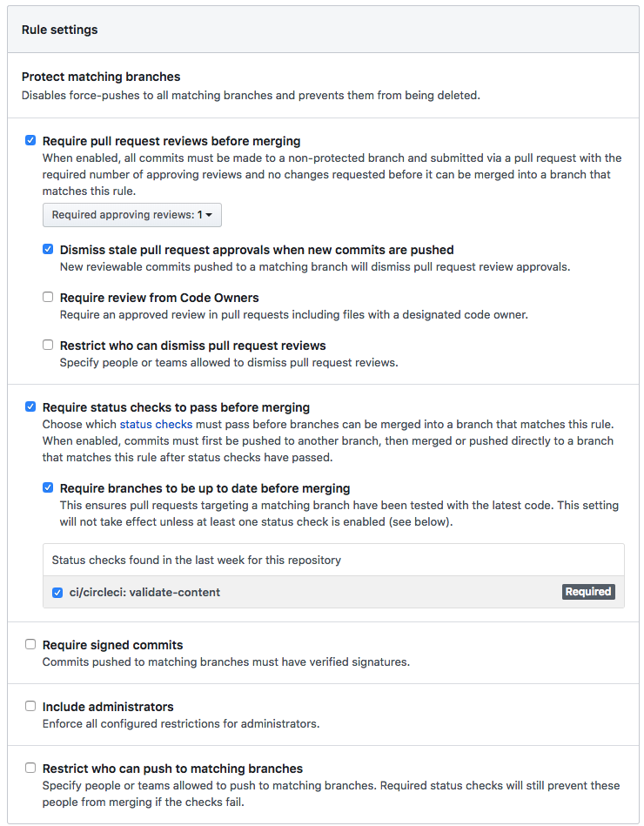Enable Restrict who can push to matching branches
Viewport: 644px width, 826px height.
pos(30,768)
